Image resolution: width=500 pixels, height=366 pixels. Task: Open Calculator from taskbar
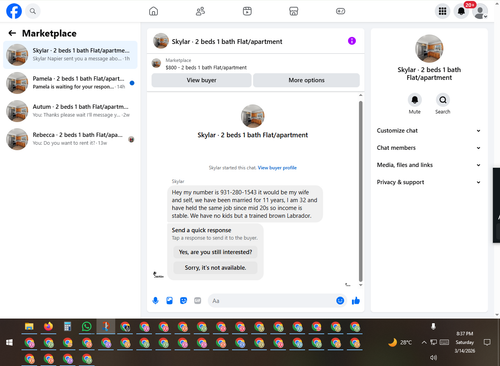point(68,326)
